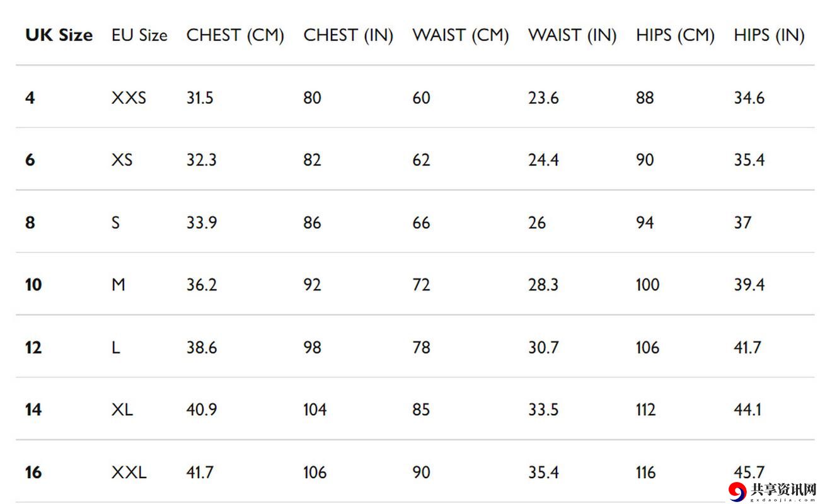Select UK size 8 row label
The width and height of the screenshot is (820, 504).
click(30, 223)
